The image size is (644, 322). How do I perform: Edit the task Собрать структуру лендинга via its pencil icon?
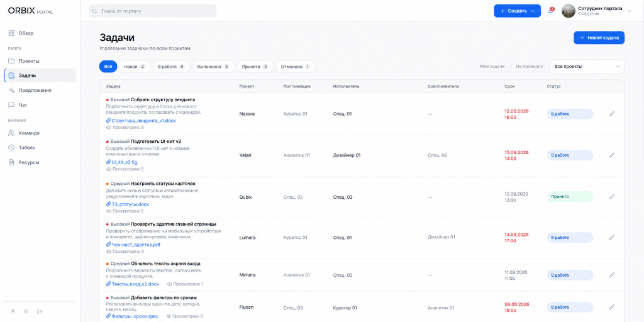611,114
